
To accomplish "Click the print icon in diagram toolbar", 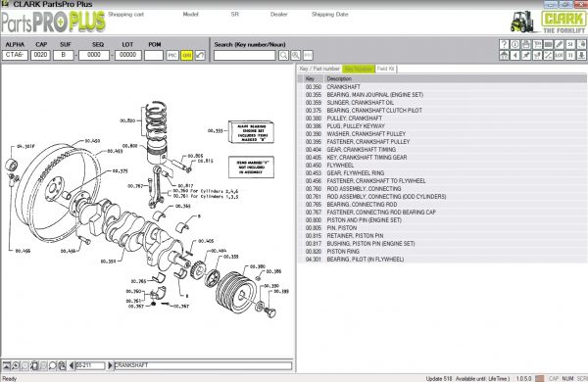I will [62, 365].
